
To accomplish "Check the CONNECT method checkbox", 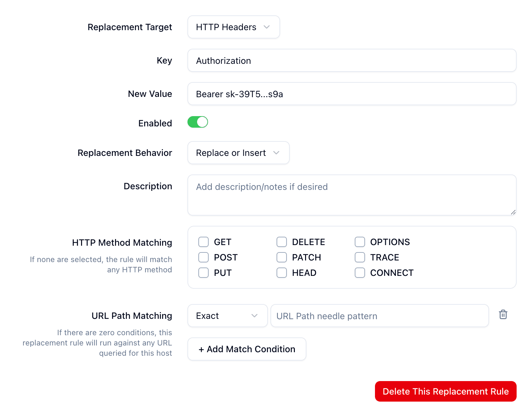I will pyautogui.click(x=360, y=272).
